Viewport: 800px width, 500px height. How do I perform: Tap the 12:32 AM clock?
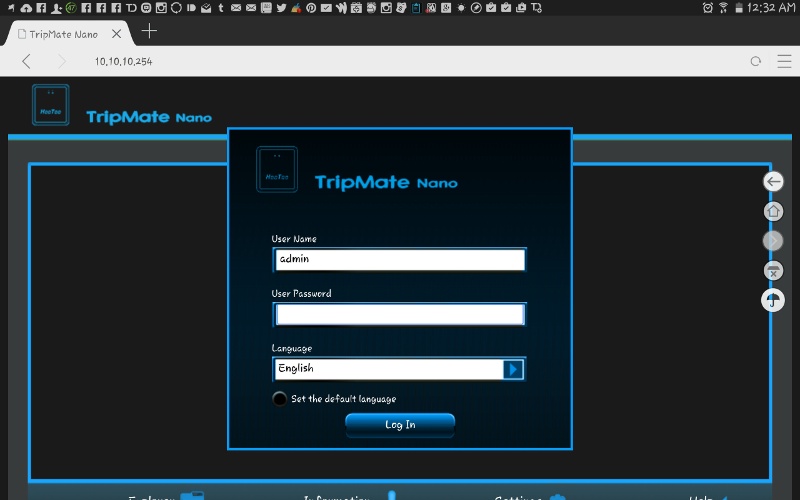(771, 8)
